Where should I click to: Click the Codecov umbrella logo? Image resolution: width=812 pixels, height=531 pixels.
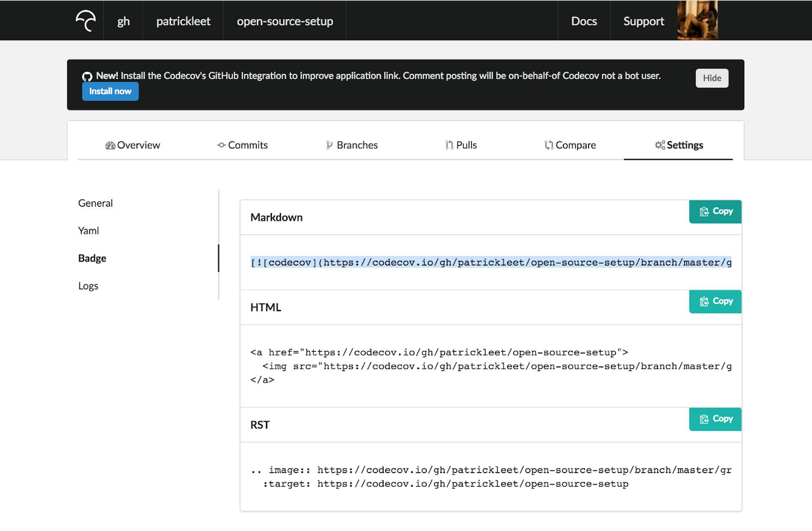coord(86,20)
